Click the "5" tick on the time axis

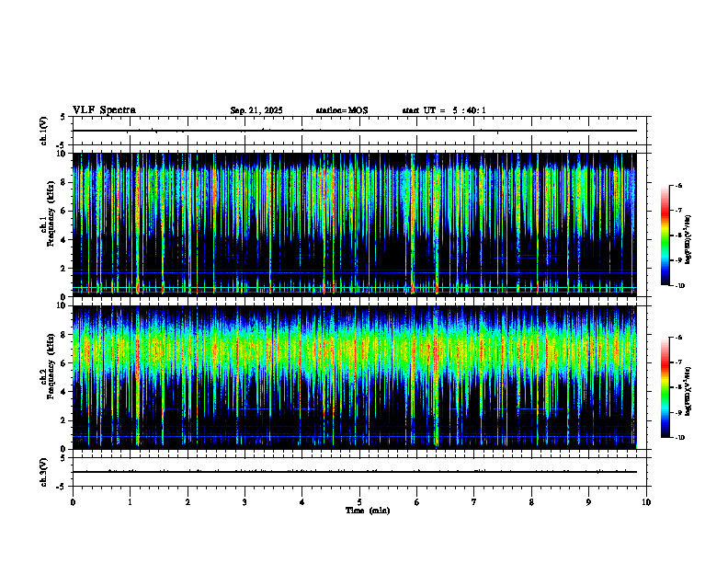tap(359, 502)
